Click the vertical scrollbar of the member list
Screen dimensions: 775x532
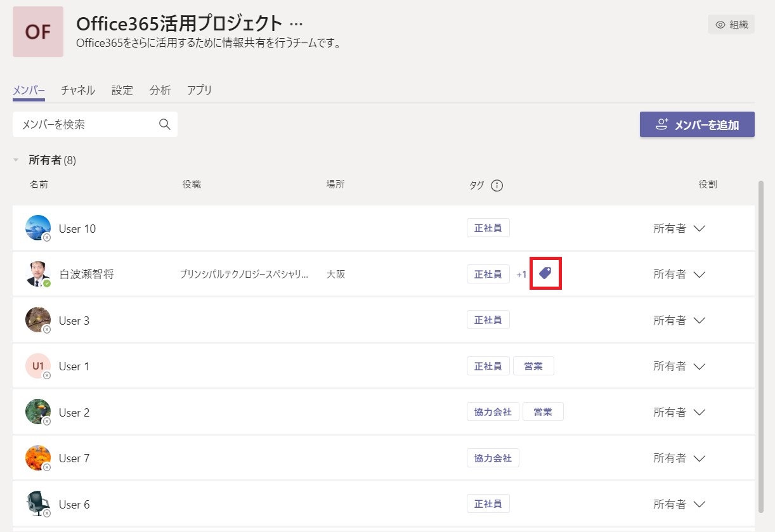click(x=761, y=346)
